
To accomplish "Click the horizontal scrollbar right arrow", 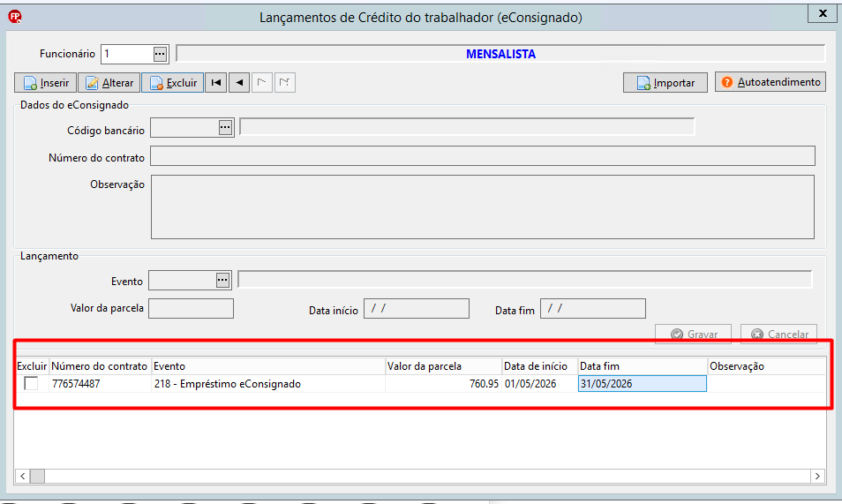I will pyautogui.click(x=817, y=476).
